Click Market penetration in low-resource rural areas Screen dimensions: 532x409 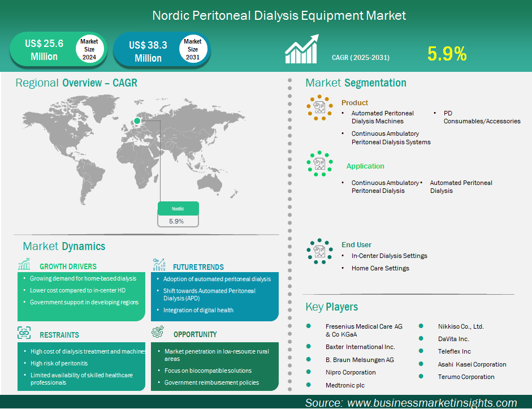click(x=217, y=355)
